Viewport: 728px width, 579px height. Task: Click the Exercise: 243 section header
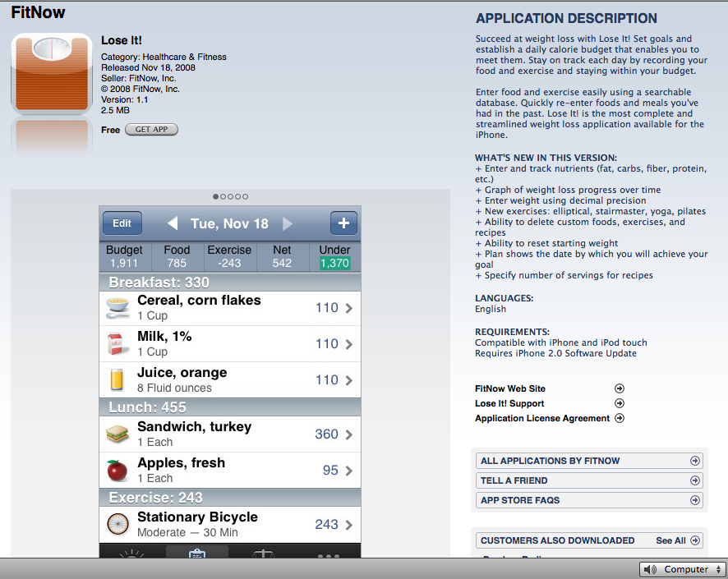tap(230, 498)
